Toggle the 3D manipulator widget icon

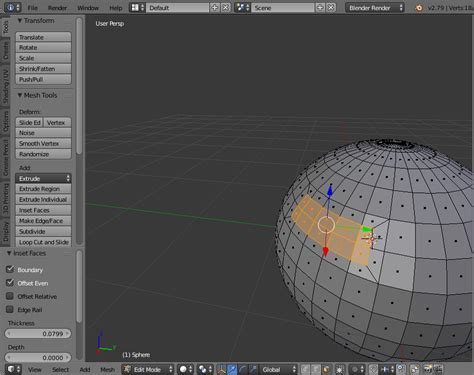pyautogui.click(x=221, y=369)
